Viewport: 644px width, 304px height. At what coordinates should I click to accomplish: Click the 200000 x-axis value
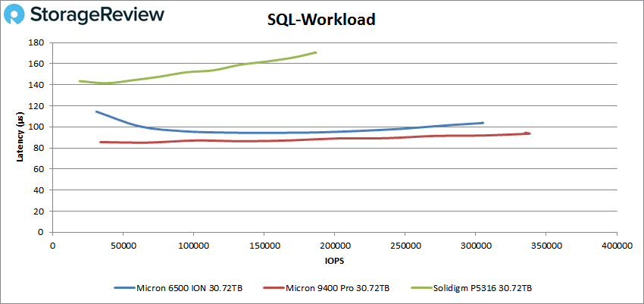(x=334, y=245)
